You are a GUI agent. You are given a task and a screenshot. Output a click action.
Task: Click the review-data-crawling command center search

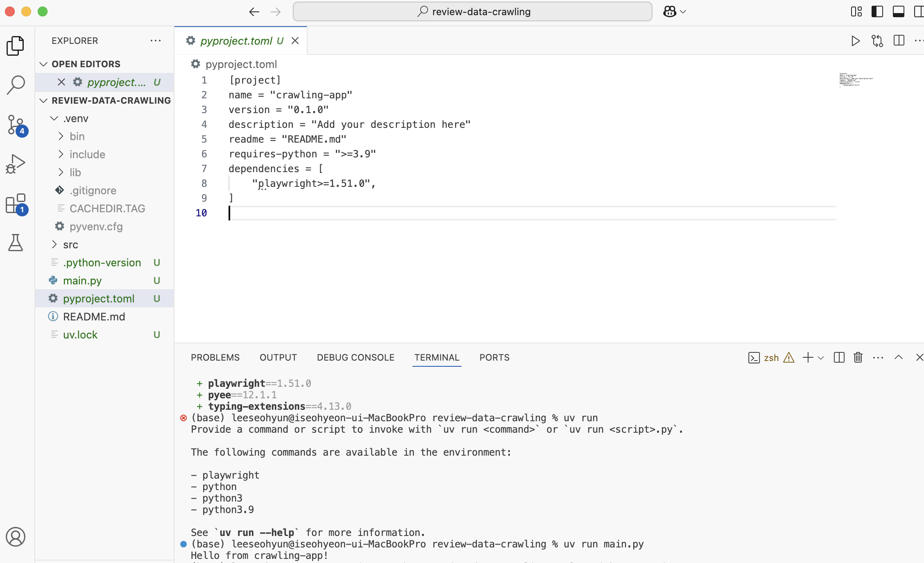pyautogui.click(x=472, y=11)
